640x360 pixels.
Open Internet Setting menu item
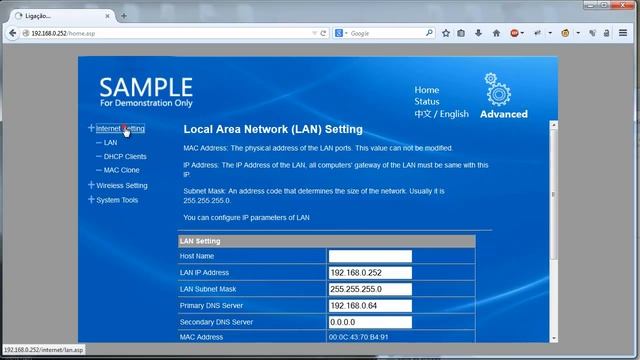tap(120, 129)
